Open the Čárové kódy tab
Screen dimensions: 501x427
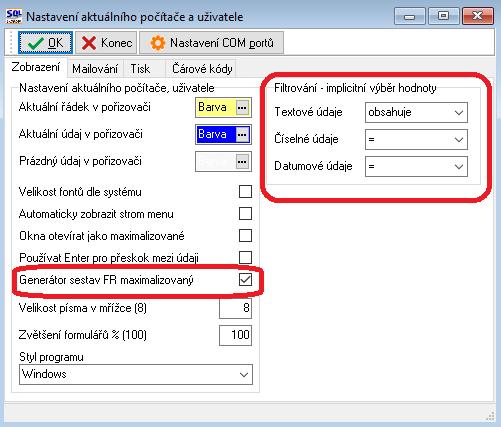202,69
